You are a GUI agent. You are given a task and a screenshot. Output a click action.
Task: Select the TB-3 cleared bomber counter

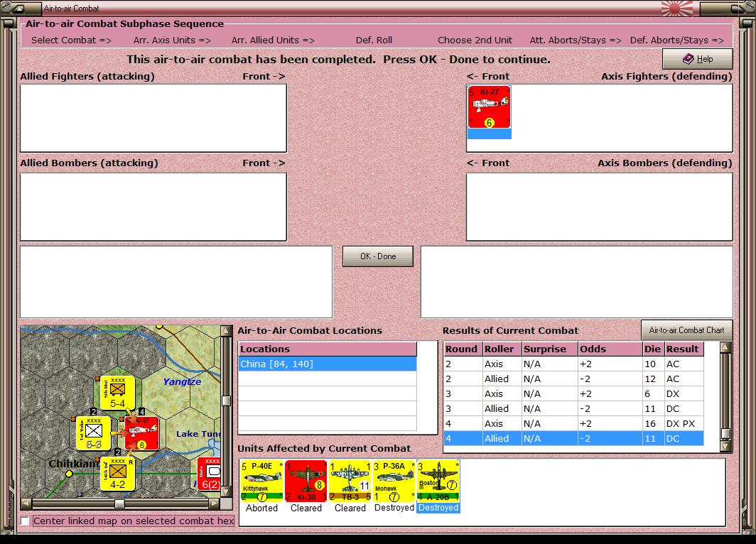[350, 482]
